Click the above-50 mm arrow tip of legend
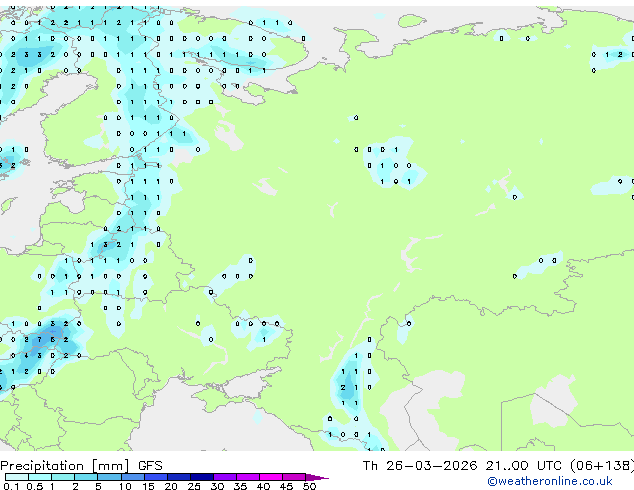 point(317,477)
